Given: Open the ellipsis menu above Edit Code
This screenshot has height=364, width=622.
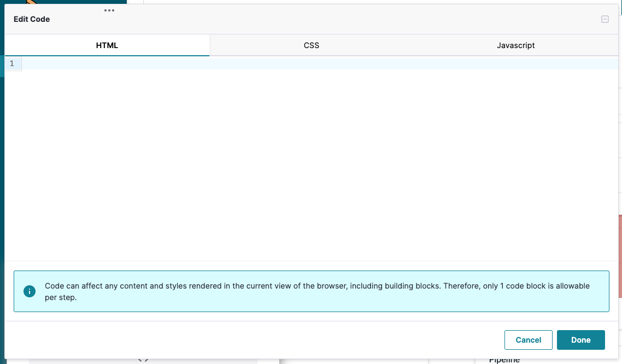Looking at the screenshot, I should click(x=109, y=10).
